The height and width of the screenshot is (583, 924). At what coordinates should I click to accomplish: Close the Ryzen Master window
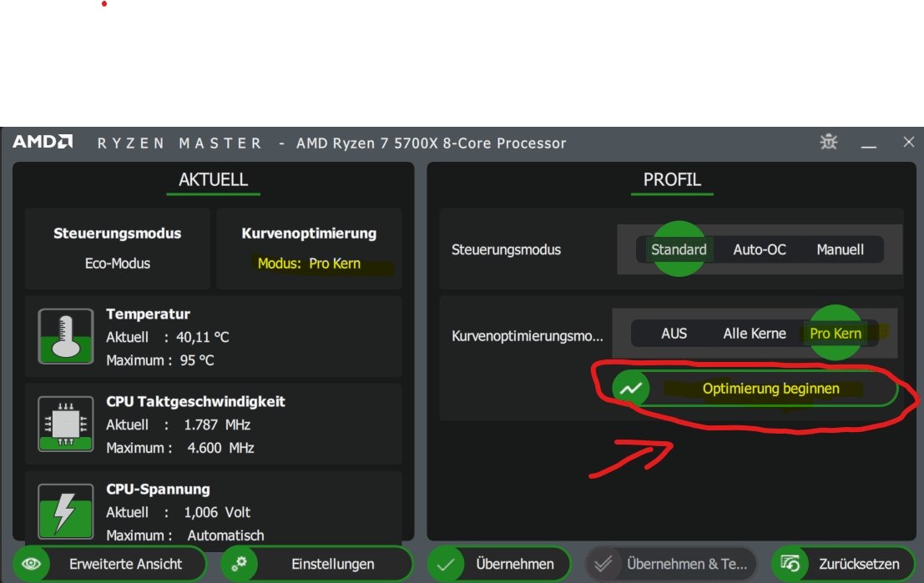pyautogui.click(x=909, y=142)
